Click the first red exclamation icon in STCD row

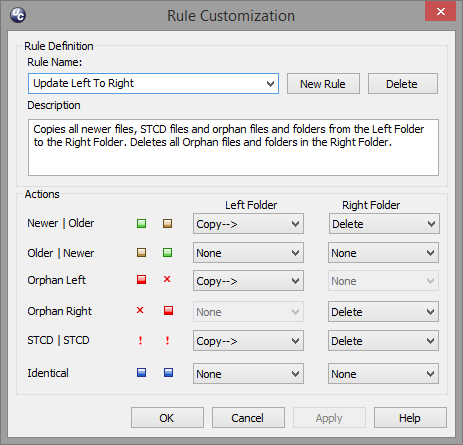140,340
